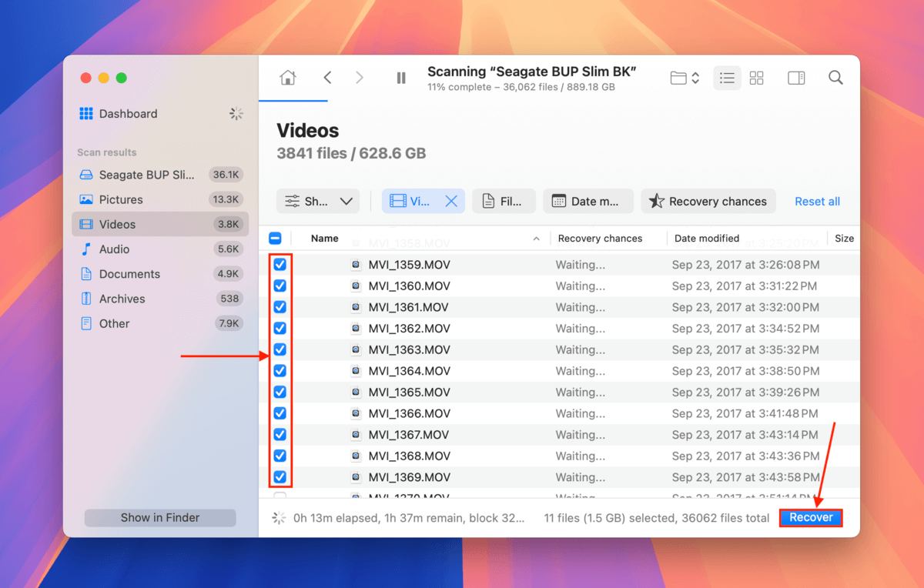The height and width of the screenshot is (588, 924).
Task: Open Documents category in sidebar
Action: pyautogui.click(x=160, y=274)
